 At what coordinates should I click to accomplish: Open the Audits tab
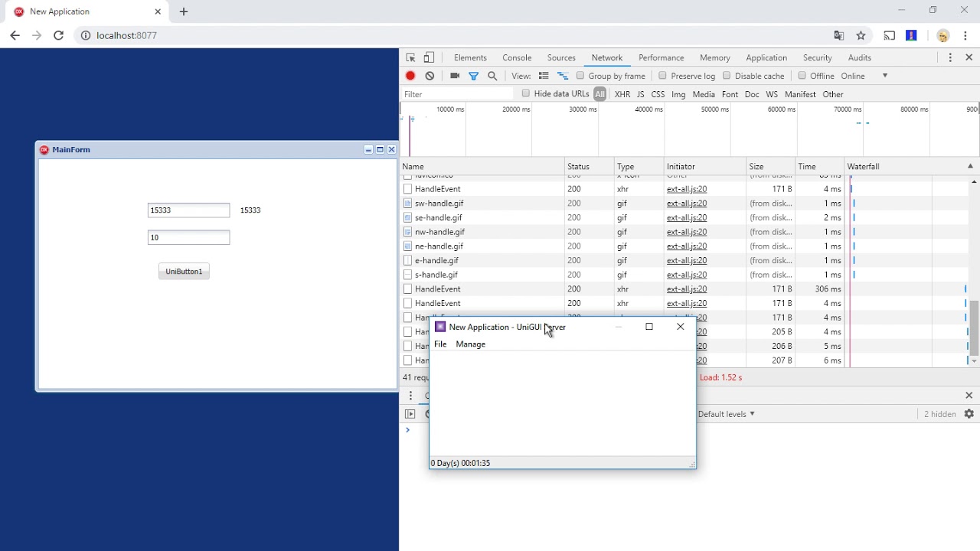pos(860,57)
